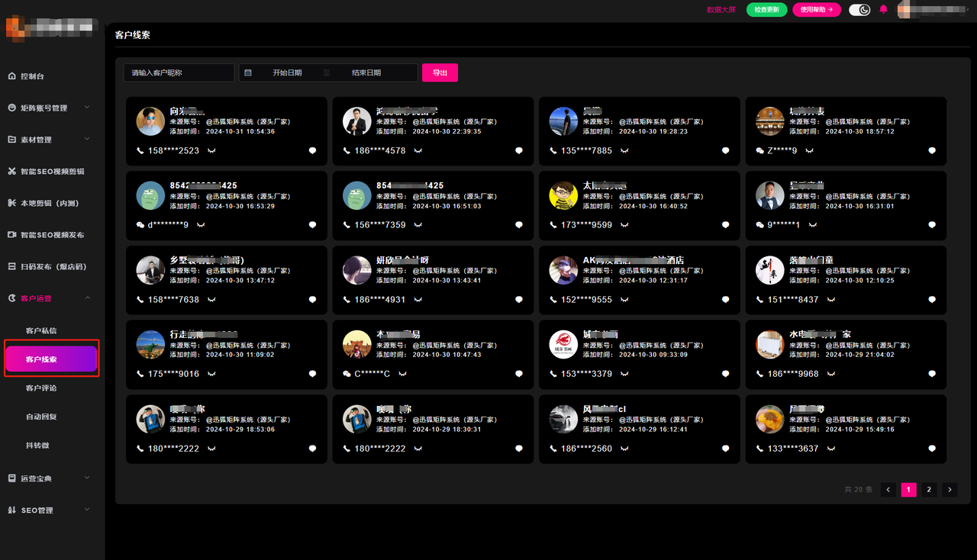The height and width of the screenshot is (560, 977).
Task: Click the green 检查更新 button
Action: [x=766, y=10]
